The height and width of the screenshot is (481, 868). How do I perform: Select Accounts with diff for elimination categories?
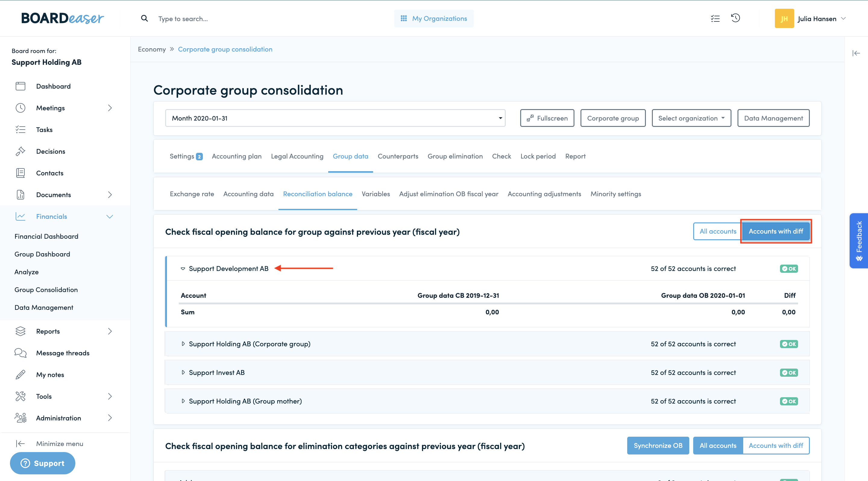[776, 445]
